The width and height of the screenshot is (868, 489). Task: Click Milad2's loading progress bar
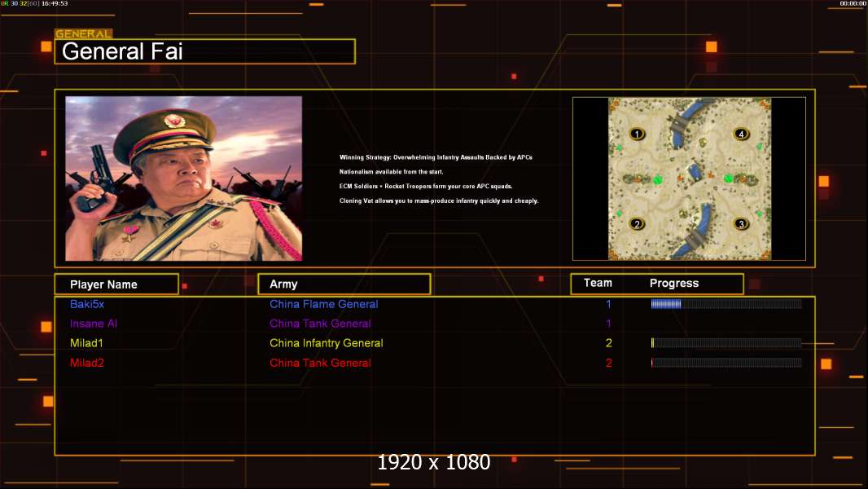pyautogui.click(x=726, y=363)
